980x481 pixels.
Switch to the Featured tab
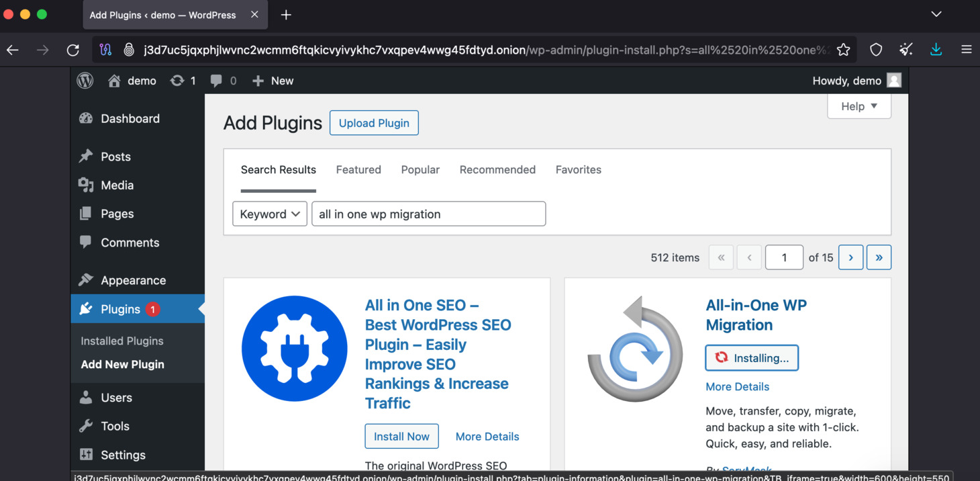[358, 170]
